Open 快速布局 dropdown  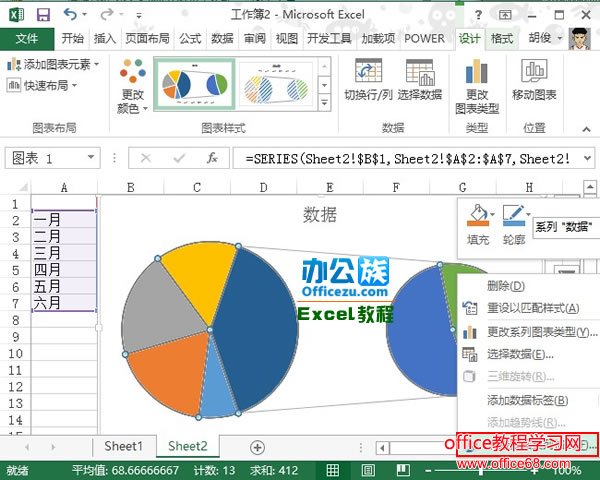(x=42, y=85)
